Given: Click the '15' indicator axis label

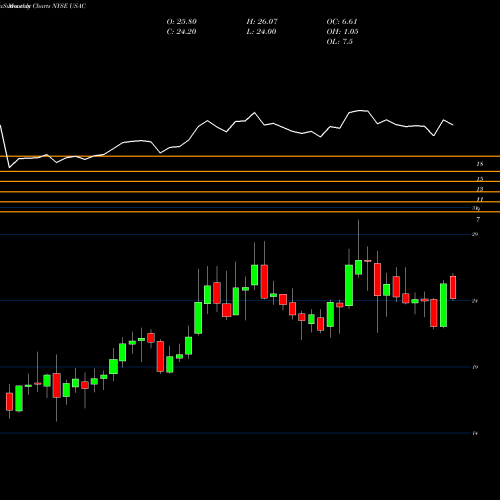Looking at the screenshot, I should click(480, 179).
